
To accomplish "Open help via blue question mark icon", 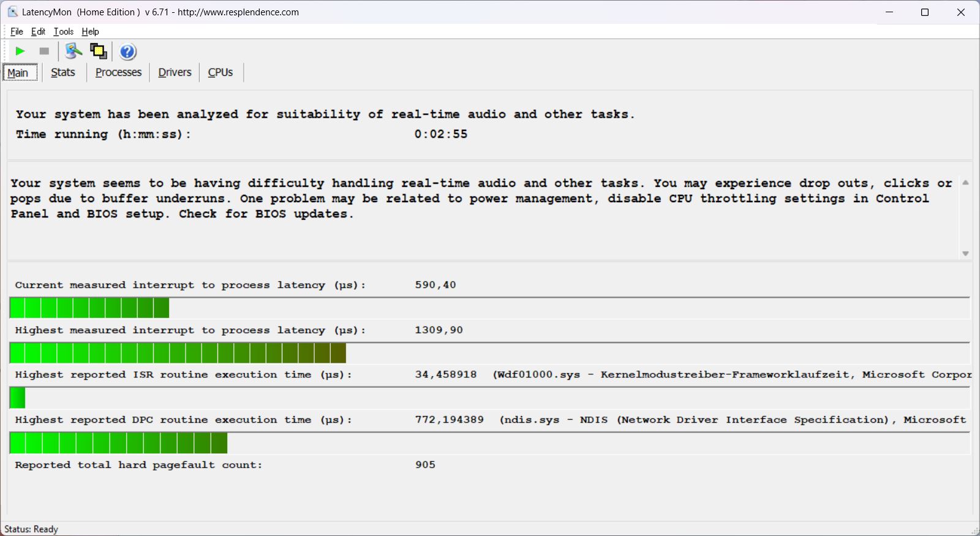I will (x=127, y=51).
